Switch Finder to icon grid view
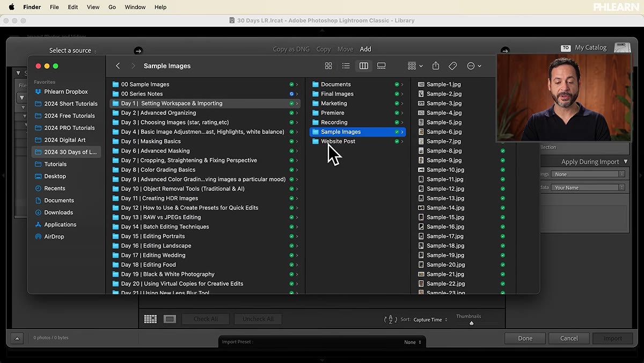The height and width of the screenshot is (363, 644). click(x=328, y=66)
